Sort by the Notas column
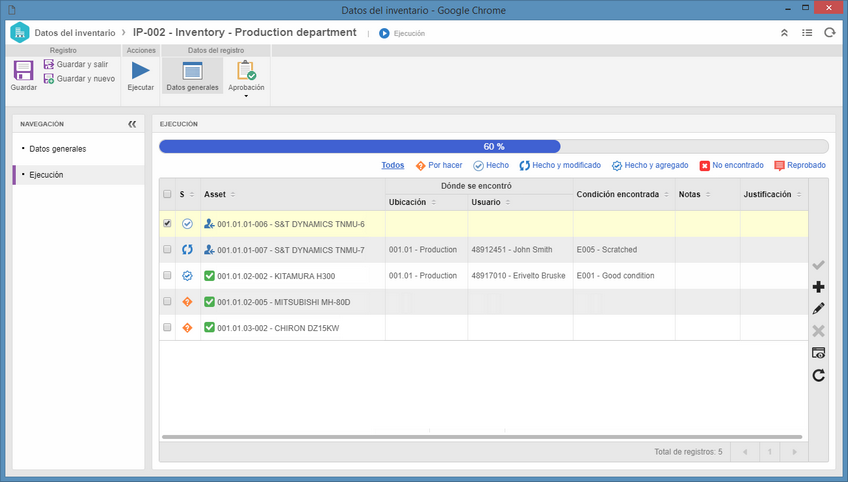 (x=694, y=194)
